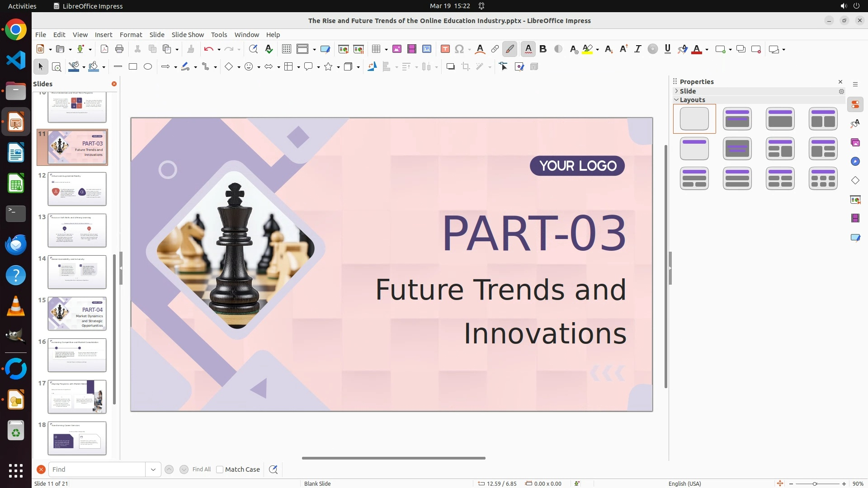Enable the Match Case checkbox
Image resolution: width=868 pixels, height=488 pixels.
220,469
